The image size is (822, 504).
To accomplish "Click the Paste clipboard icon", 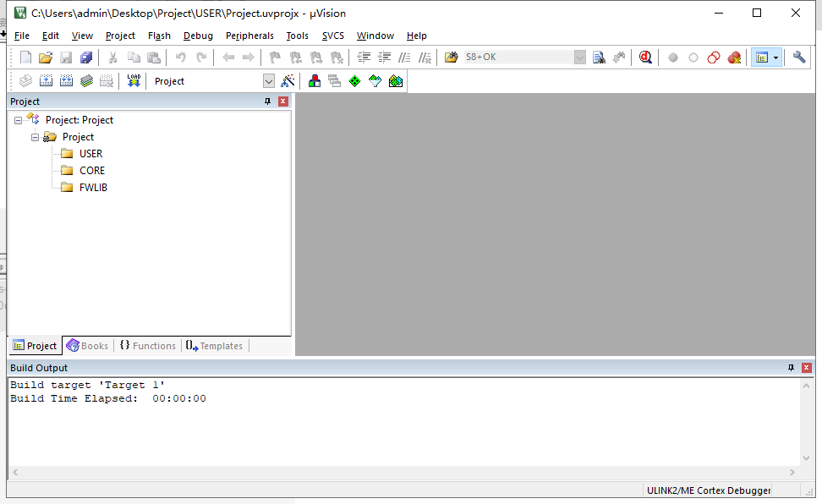I will click(x=154, y=58).
